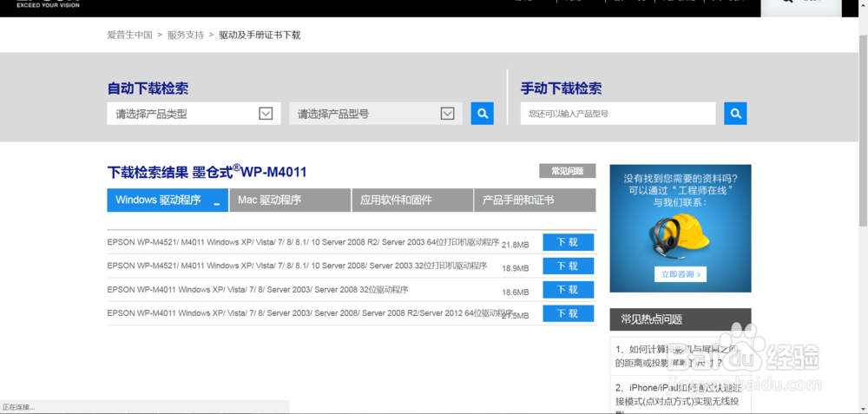Click the manual download search magnifier button
868x414 pixels.
click(735, 114)
